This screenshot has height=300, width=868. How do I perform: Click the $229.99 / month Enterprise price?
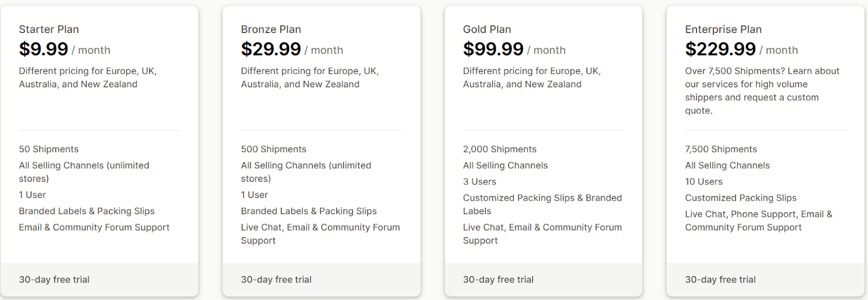click(x=742, y=49)
